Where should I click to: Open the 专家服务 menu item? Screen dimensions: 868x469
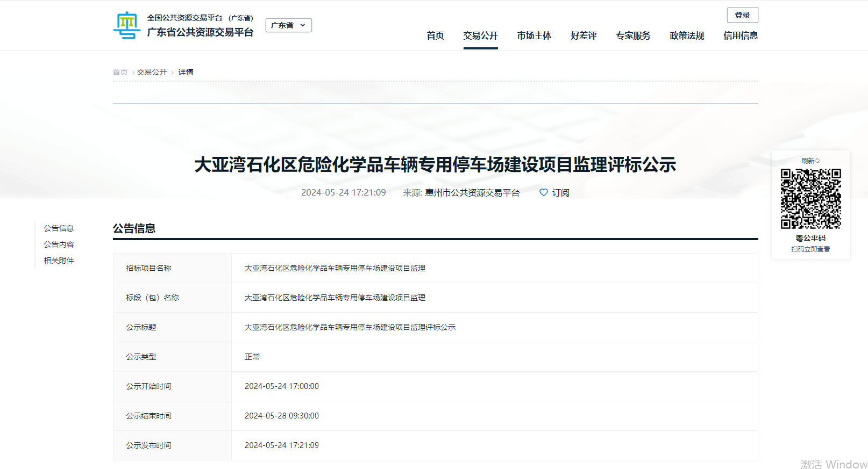pos(633,35)
